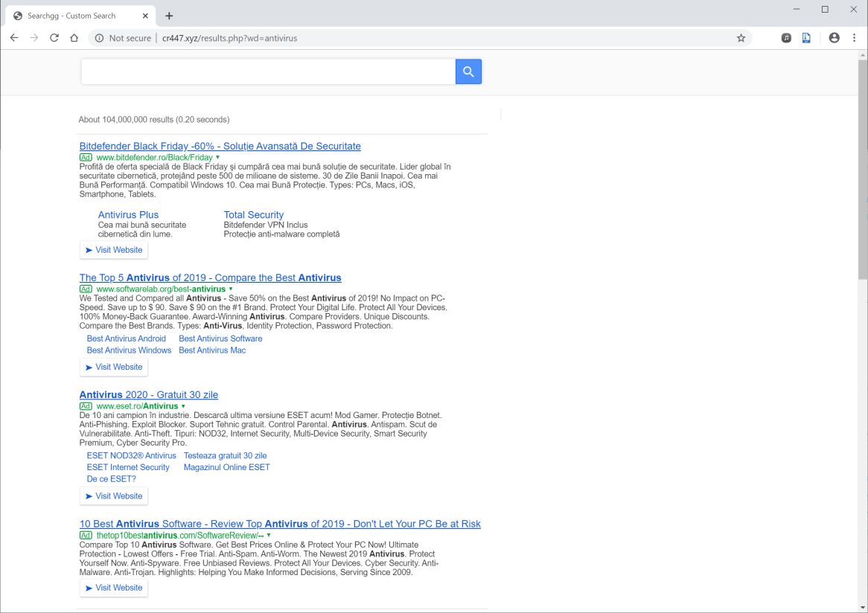Open the Chrome three-dot menu
The image size is (868, 613).
tap(854, 38)
